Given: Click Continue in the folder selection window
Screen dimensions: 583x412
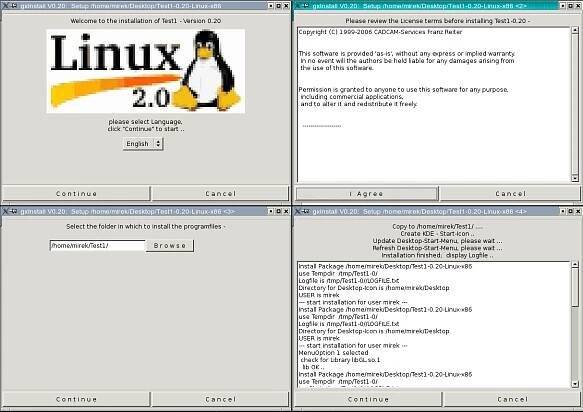Looking at the screenshot, I should pos(76,399).
